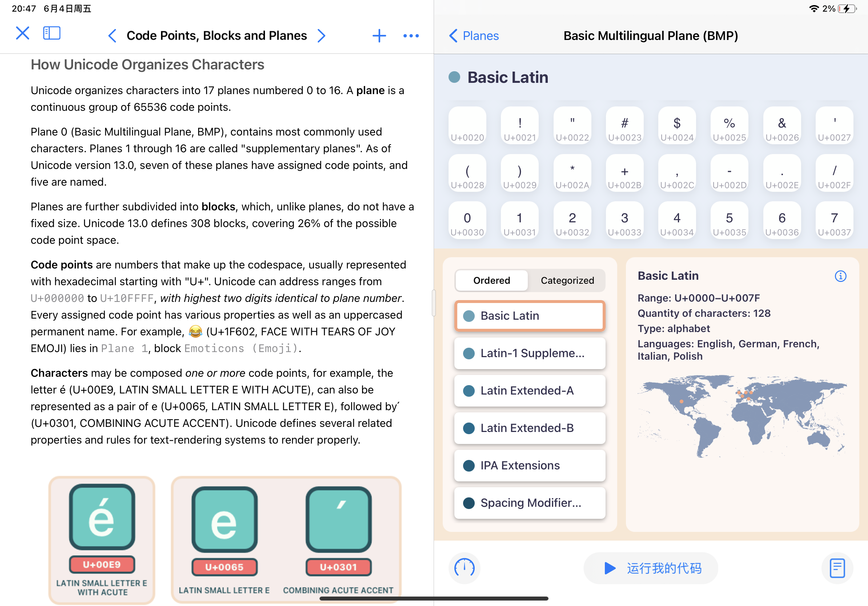The width and height of the screenshot is (868, 606).
Task: Select the Categorized tab in block list
Action: tap(567, 280)
